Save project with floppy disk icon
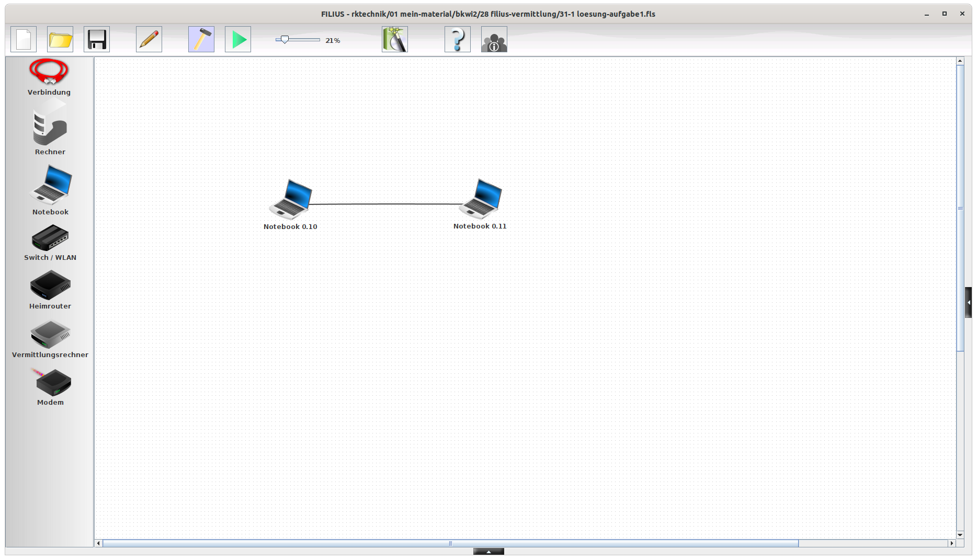Image resolution: width=977 pixels, height=560 pixels. (x=97, y=40)
